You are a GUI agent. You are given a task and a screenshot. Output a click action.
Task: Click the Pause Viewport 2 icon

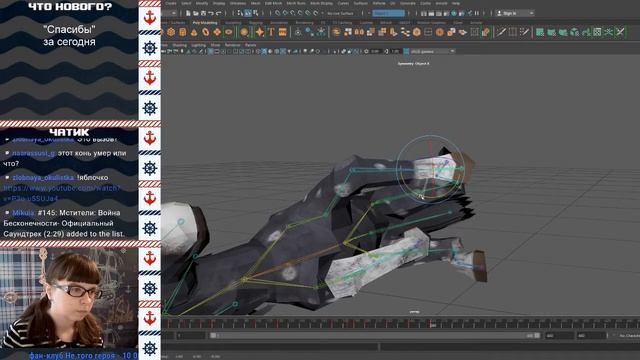point(476,13)
